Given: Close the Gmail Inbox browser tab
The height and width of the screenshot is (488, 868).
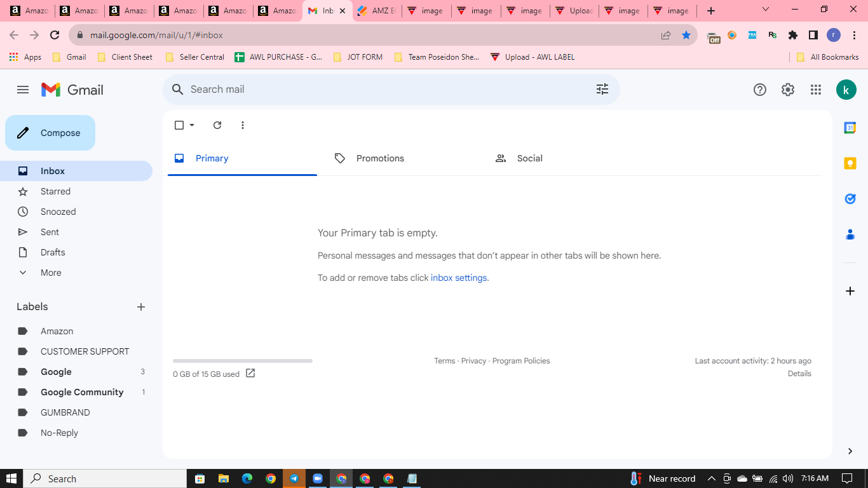Looking at the screenshot, I should tap(342, 11).
